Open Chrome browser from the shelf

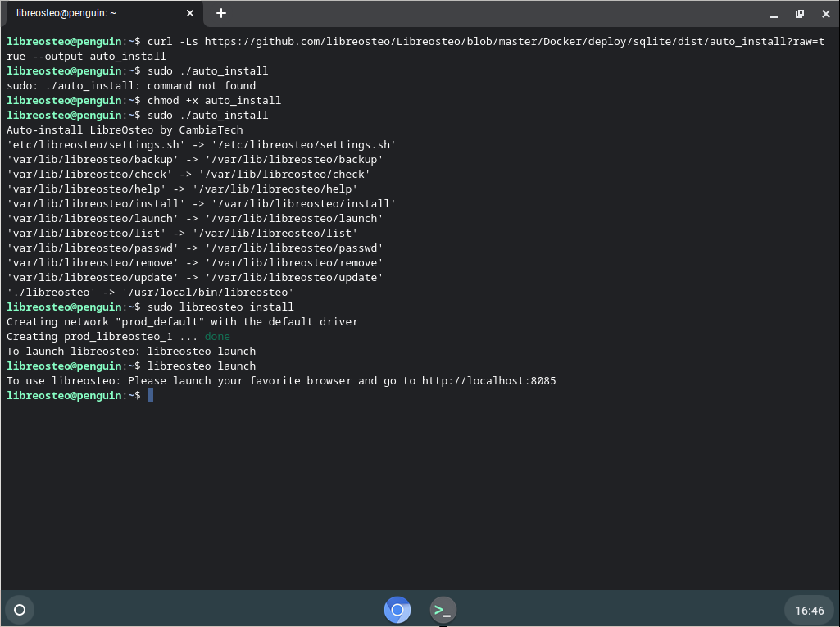point(397,610)
